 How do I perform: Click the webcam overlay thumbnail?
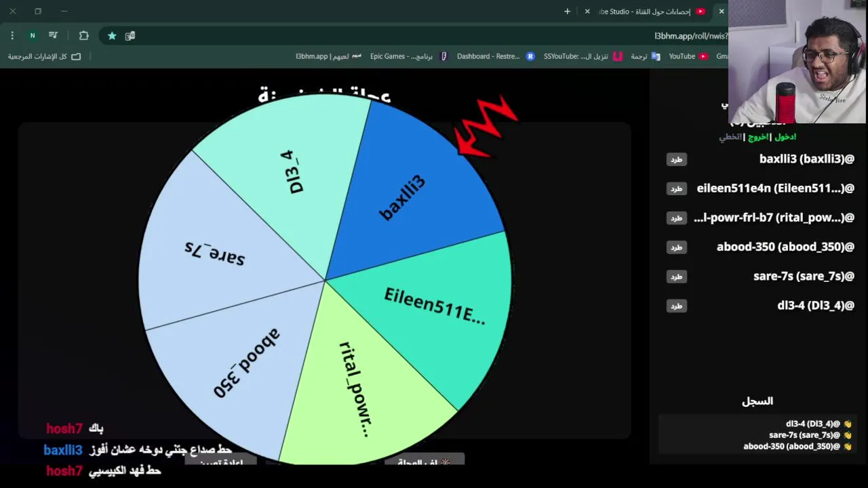coord(797,62)
